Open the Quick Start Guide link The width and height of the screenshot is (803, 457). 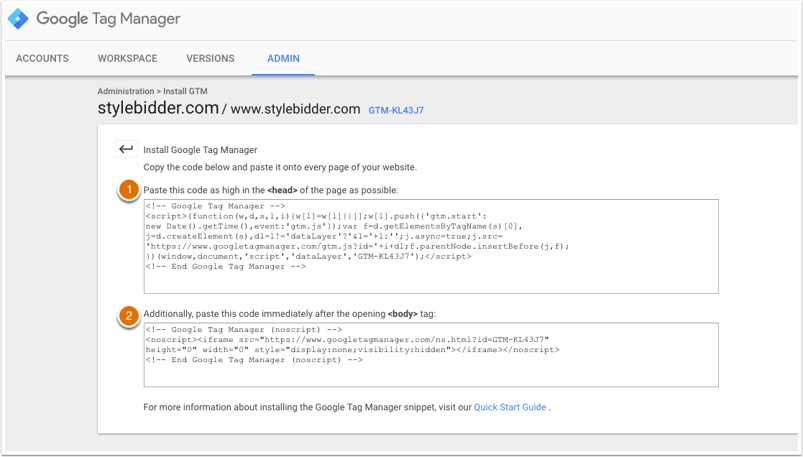[x=510, y=407]
